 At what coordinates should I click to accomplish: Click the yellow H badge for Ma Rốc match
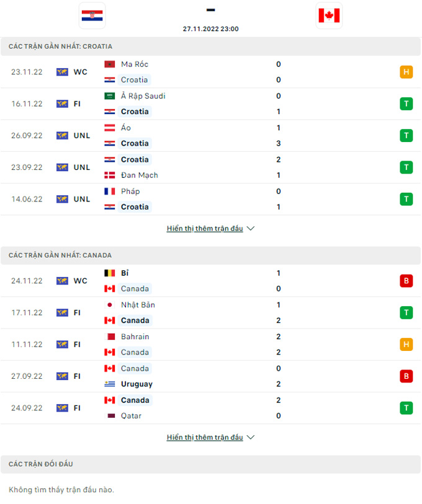tap(406, 72)
